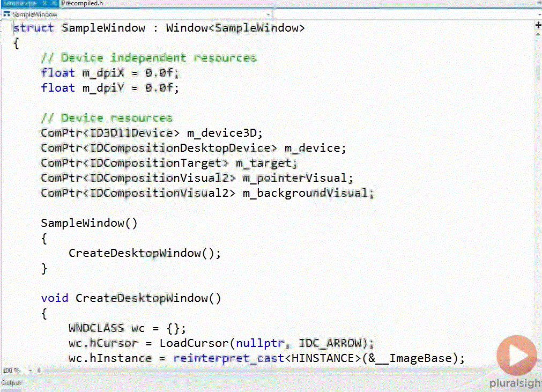
Task: Click the vertical scrollbar up arrow
Action: tap(538, 34)
